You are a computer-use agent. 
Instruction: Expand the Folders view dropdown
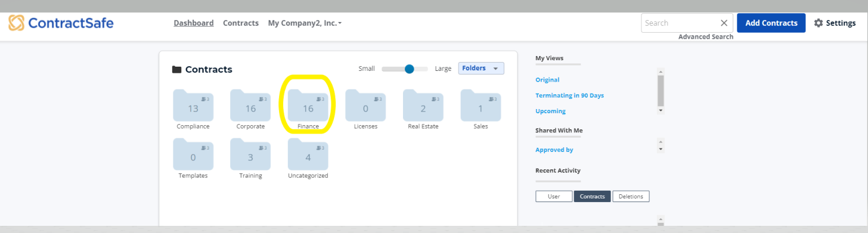[481, 69]
